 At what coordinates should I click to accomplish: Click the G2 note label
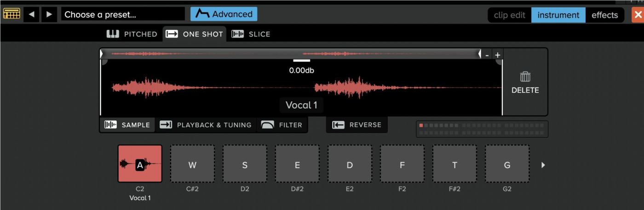click(507, 189)
